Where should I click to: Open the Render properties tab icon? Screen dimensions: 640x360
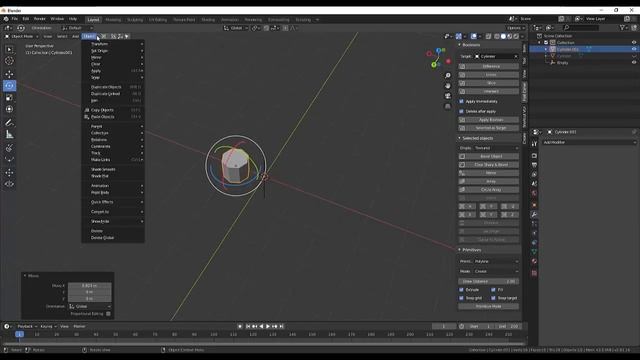[534, 156]
